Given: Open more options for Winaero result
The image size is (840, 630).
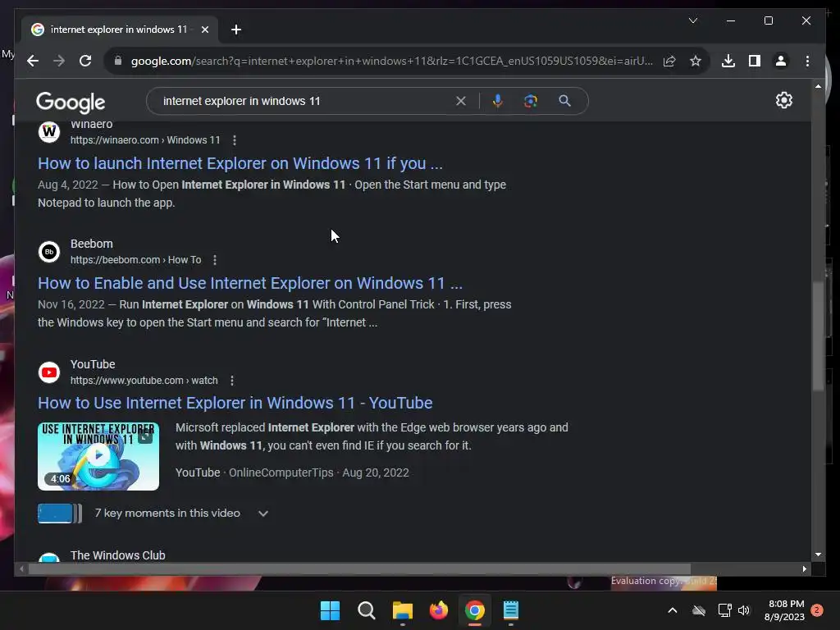Looking at the screenshot, I should point(235,140).
